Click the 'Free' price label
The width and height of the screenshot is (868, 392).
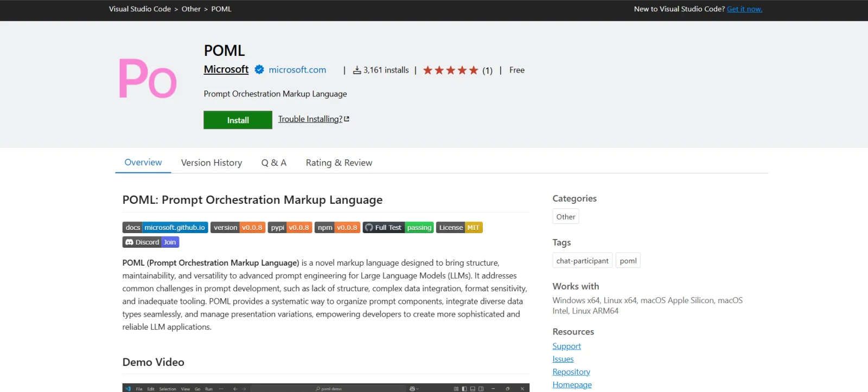point(517,70)
